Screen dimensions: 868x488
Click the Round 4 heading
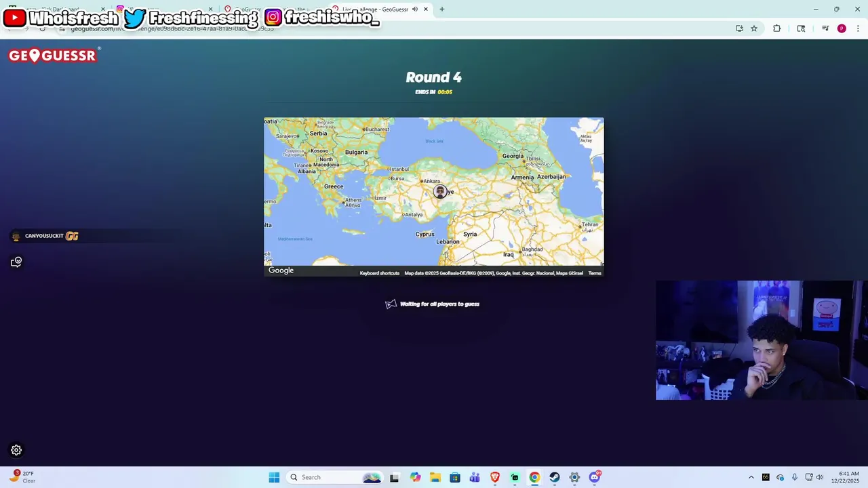[434, 77]
